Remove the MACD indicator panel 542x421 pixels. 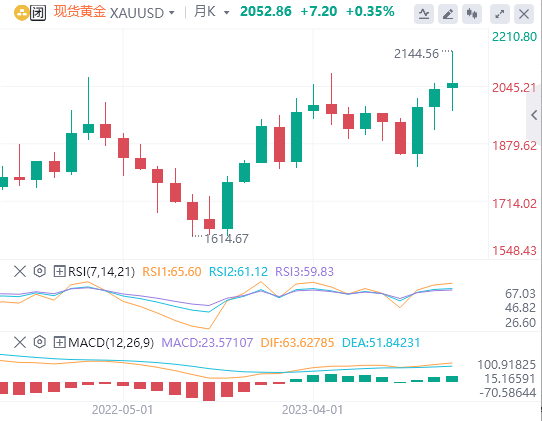click(x=20, y=342)
